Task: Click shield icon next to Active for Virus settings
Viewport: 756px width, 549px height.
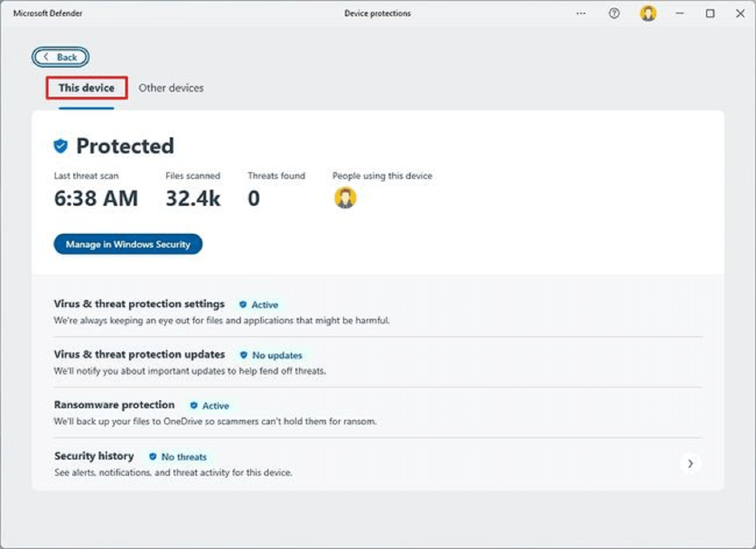Action: click(x=243, y=304)
